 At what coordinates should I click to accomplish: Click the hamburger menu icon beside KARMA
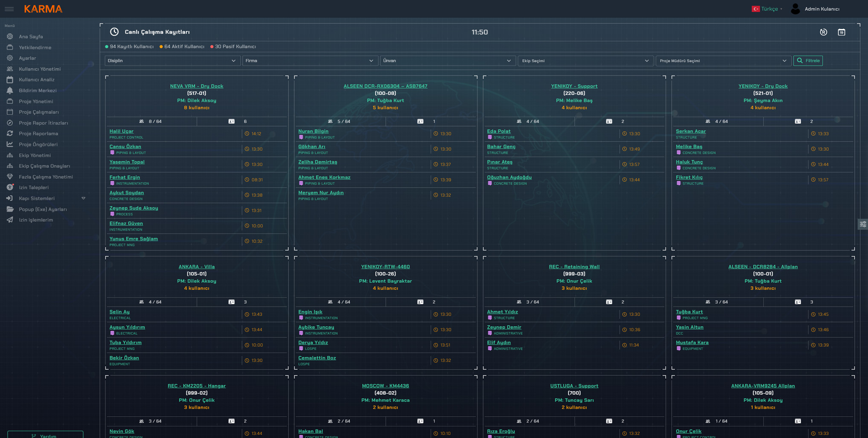click(x=9, y=9)
